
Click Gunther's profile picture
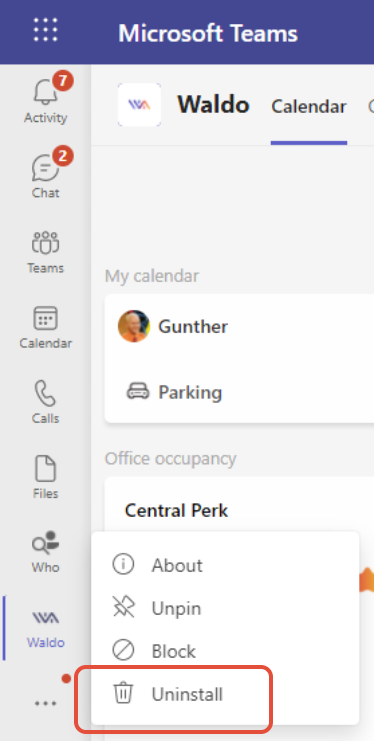point(134,326)
